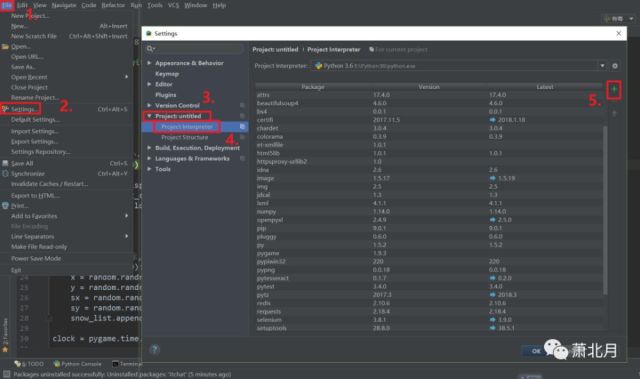Expand the Tools tree arrow in Settings
Viewport: 640px width, 379px height.
149,168
